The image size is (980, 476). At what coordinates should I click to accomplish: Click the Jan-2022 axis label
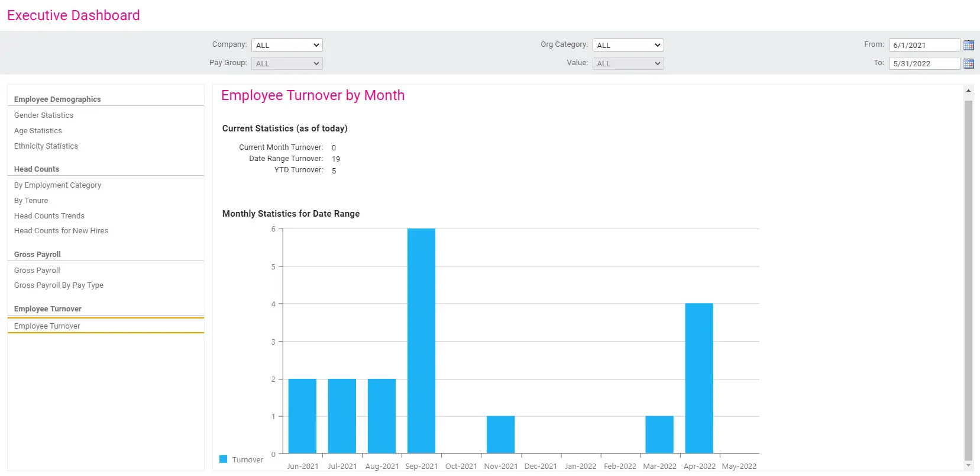[x=580, y=467]
